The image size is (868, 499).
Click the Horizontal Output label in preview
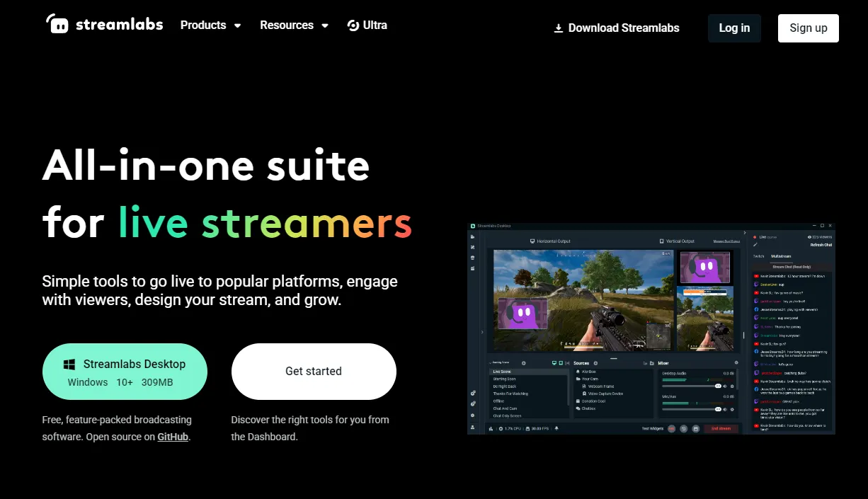[550, 241]
